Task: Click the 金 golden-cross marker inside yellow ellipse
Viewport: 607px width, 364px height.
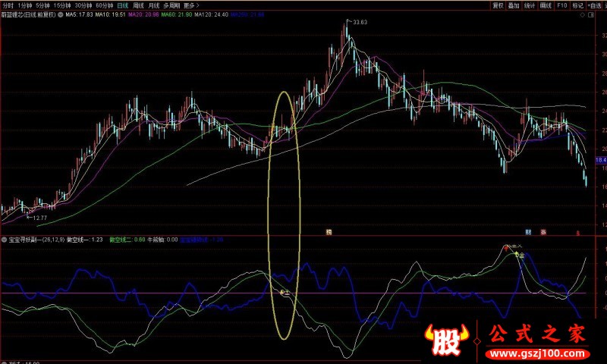Action: (x=285, y=292)
